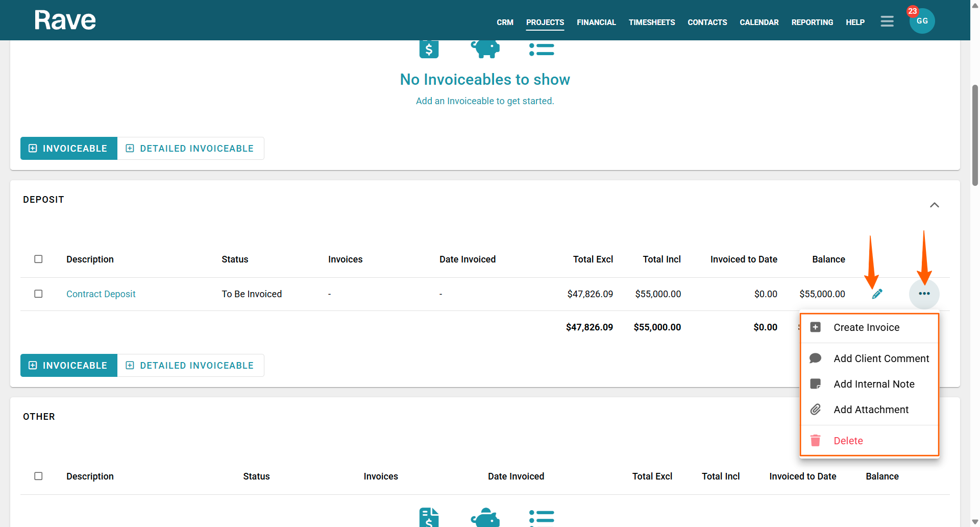This screenshot has height=527, width=980.
Task: Open the Calendar menu
Action: [759, 22]
